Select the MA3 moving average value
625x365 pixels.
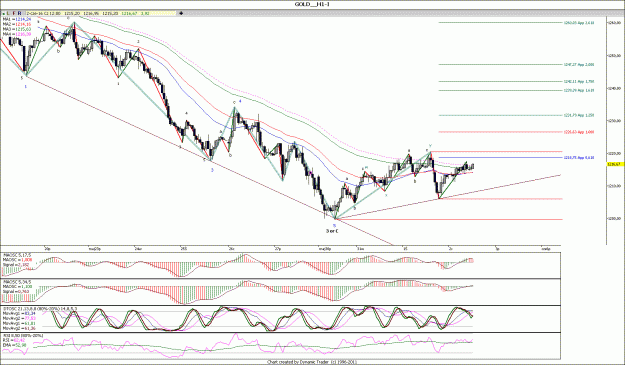23,29
